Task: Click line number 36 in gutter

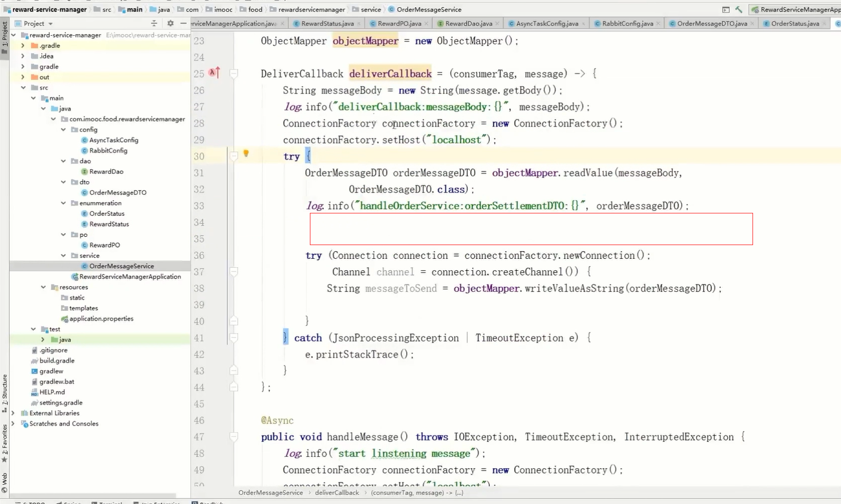Action: click(x=199, y=255)
